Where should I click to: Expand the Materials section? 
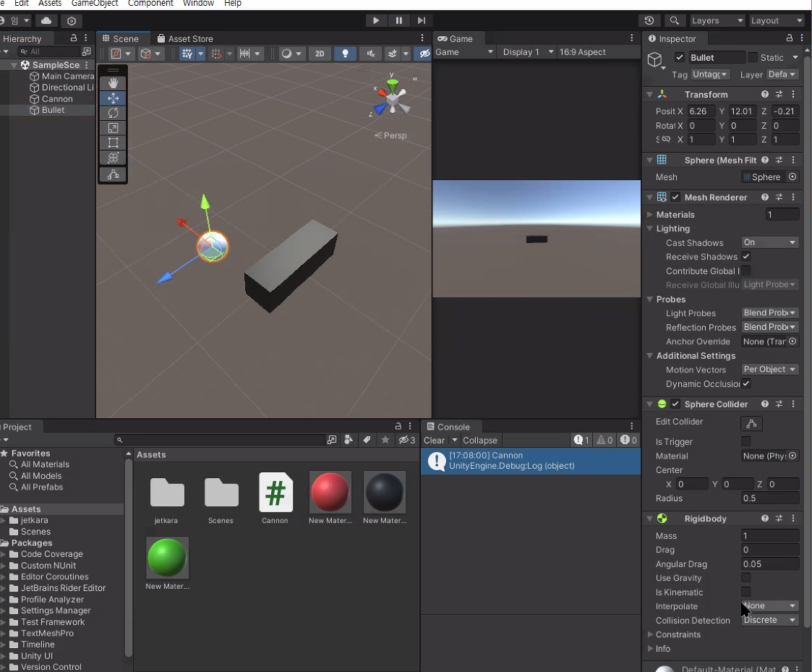coord(651,215)
